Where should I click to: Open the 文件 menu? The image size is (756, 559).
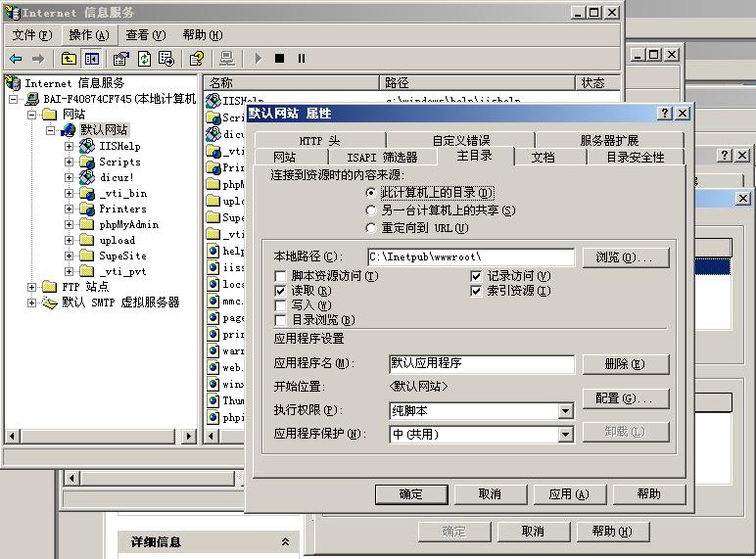point(31,35)
